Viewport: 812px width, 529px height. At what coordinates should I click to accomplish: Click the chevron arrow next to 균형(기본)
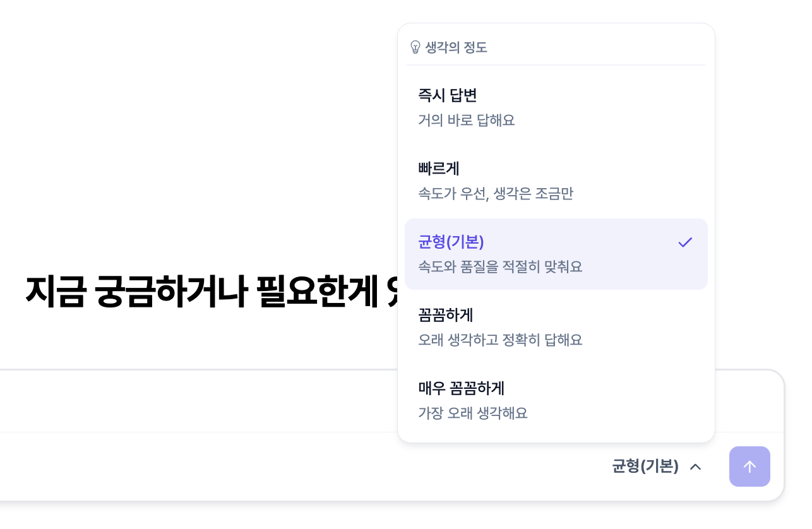point(695,467)
